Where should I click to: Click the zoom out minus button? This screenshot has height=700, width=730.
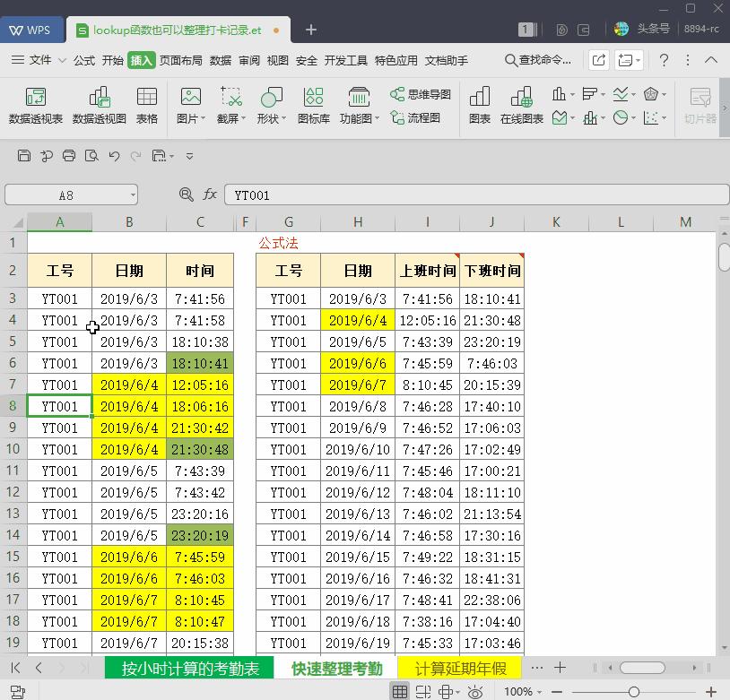(x=557, y=692)
